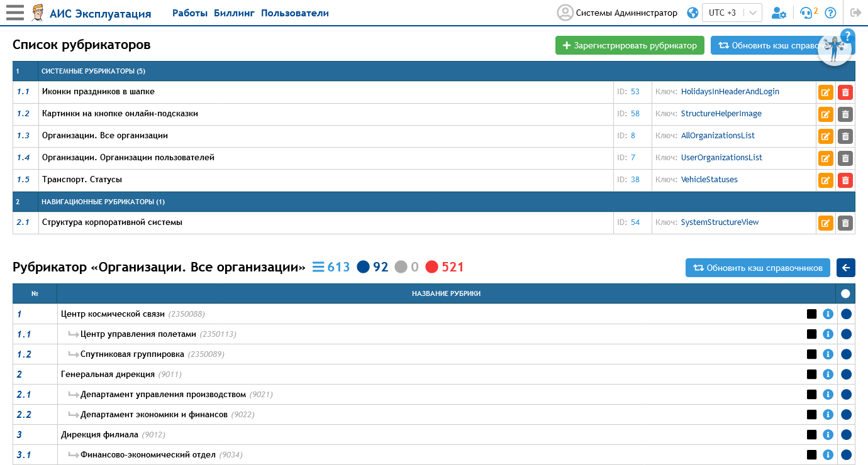Image resolution: width=868 pixels, height=465 pixels.
Task: Select row Транспорт. Статусы
Action: [x=434, y=180]
